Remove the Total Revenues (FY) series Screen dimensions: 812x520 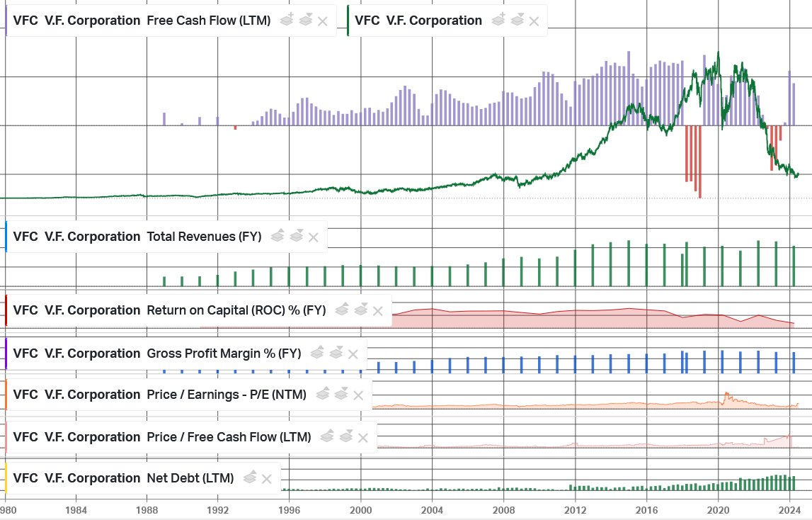click(314, 237)
